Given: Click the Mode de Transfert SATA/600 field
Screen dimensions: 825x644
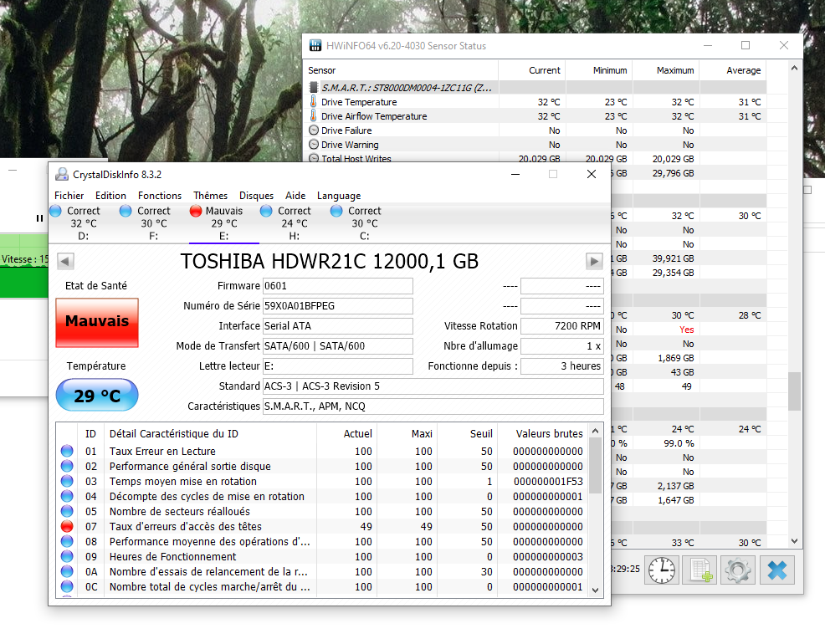Looking at the screenshot, I should [x=338, y=346].
